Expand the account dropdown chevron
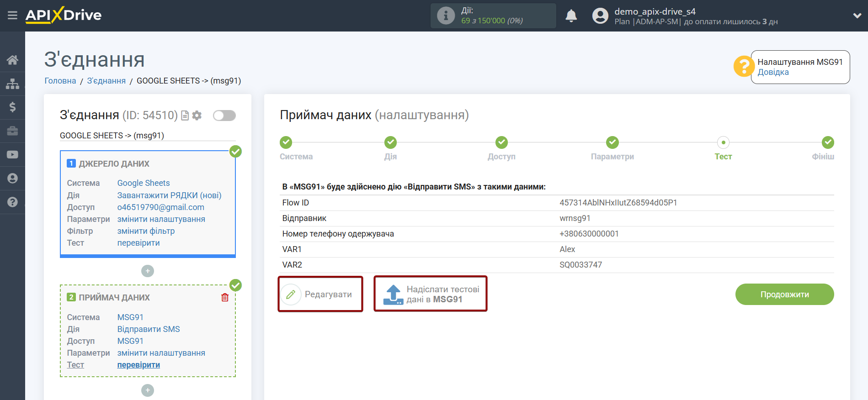This screenshot has width=868, height=400. 857,16
